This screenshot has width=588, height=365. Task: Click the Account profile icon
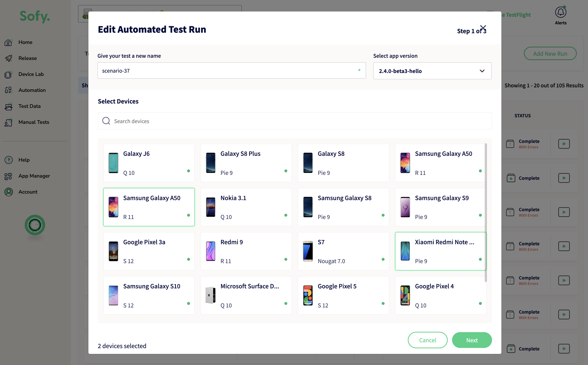(x=9, y=192)
